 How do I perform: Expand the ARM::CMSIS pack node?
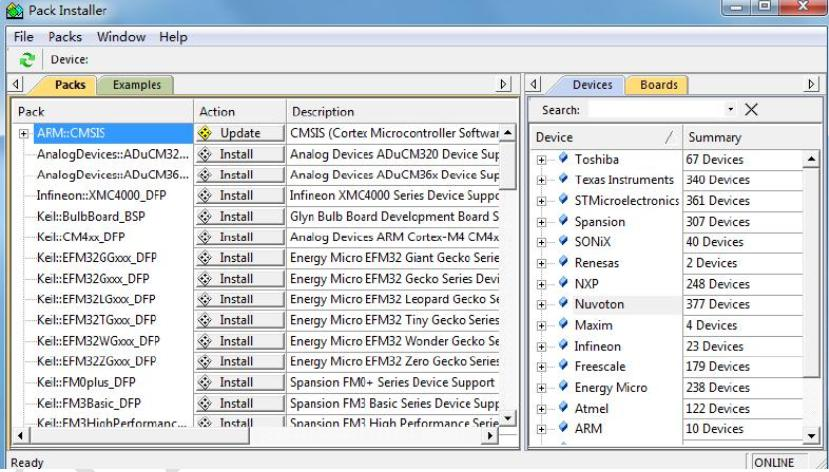click(x=23, y=133)
